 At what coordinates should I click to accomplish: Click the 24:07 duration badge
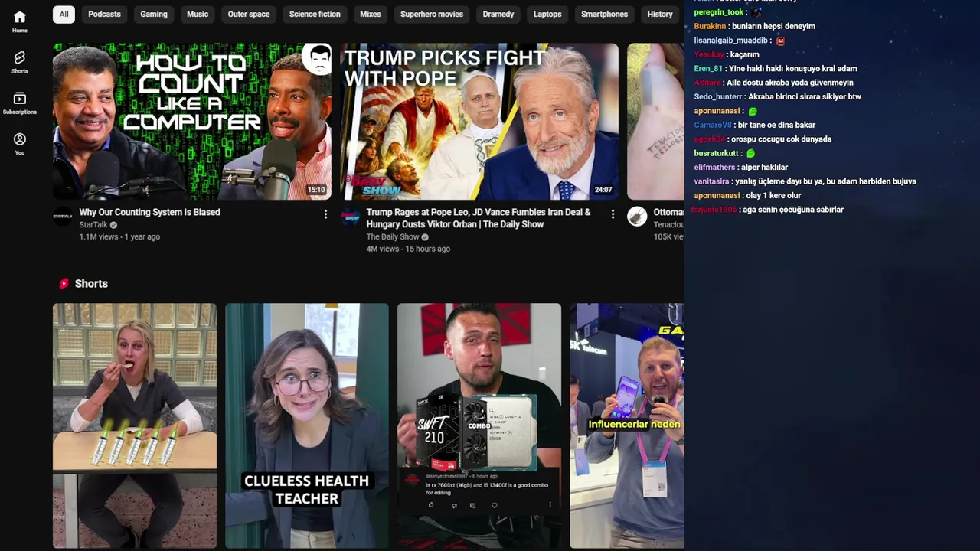point(603,190)
